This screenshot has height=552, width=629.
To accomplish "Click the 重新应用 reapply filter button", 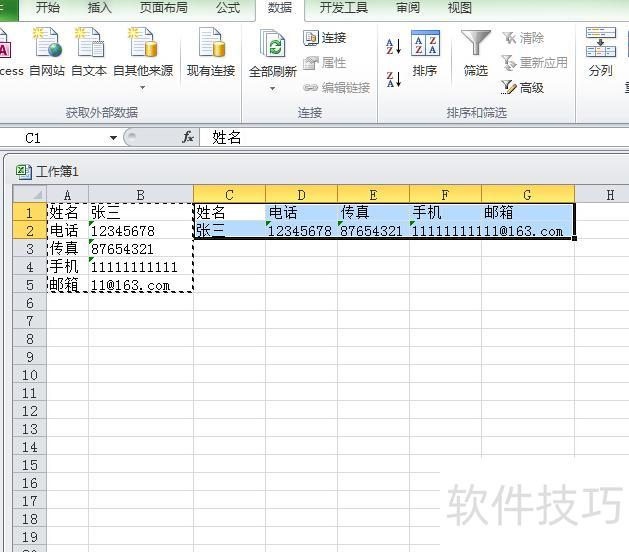I will tap(534, 63).
